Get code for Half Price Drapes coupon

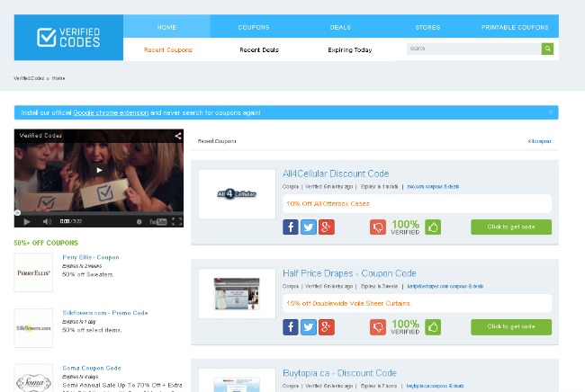pyautogui.click(x=511, y=326)
